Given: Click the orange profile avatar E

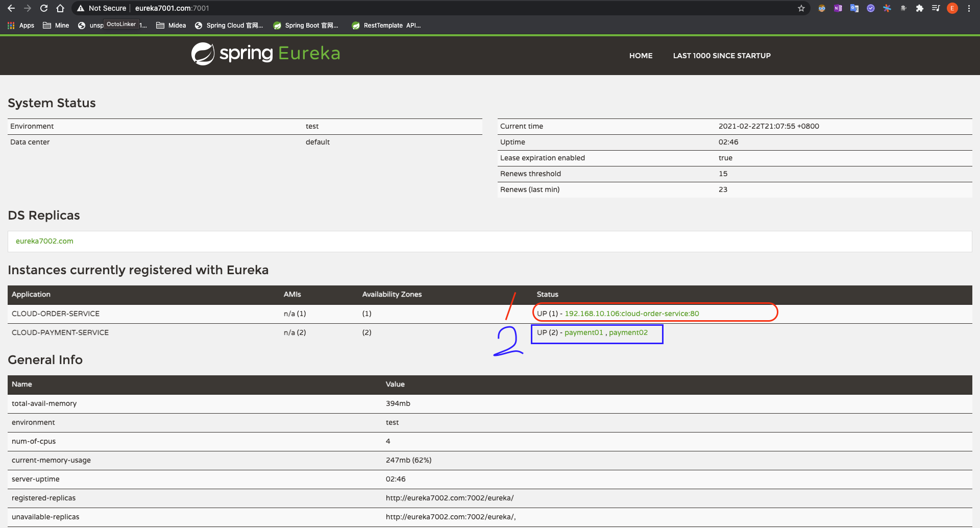Looking at the screenshot, I should [x=952, y=8].
